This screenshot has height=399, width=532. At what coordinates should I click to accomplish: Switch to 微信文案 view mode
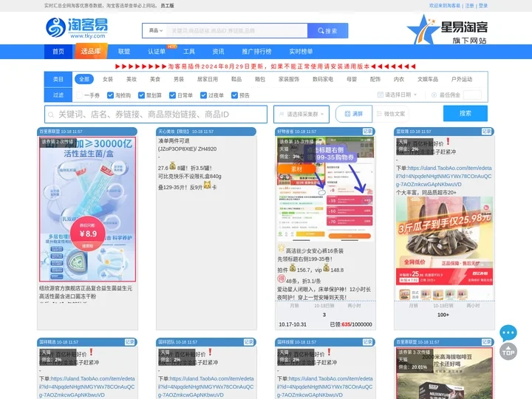click(x=391, y=114)
